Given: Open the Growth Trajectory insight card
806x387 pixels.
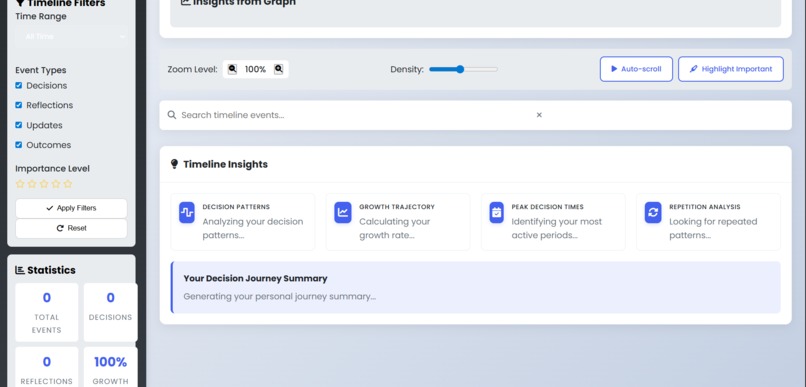Looking at the screenshot, I should (398, 222).
